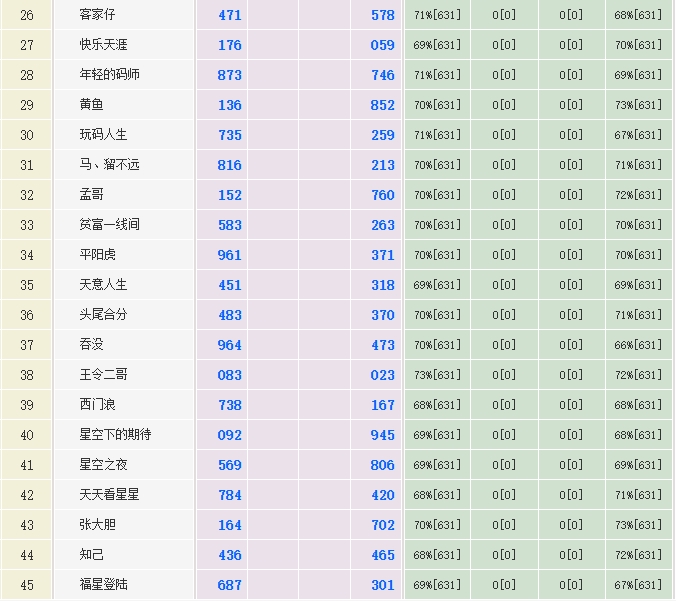Image resolution: width=676 pixels, height=601 pixels.
Task: Open the 黄鱼 profile link
Action: tap(92, 105)
